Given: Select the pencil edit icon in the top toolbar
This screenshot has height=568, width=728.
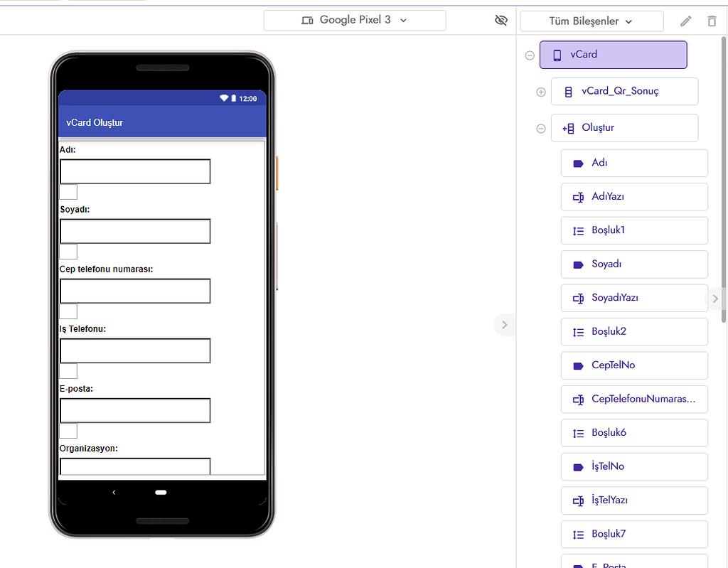Looking at the screenshot, I should tap(685, 21).
